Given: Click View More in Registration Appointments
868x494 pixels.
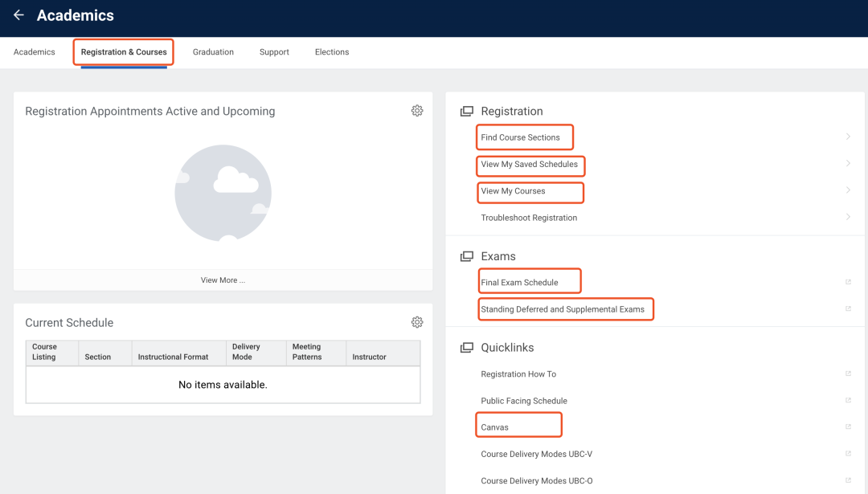Looking at the screenshot, I should point(223,280).
